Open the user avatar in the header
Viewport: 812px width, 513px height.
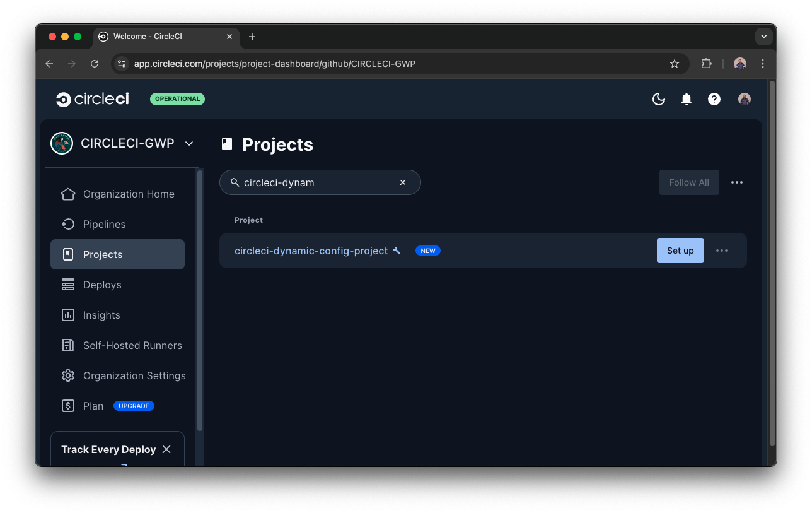pyautogui.click(x=745, y=99)
